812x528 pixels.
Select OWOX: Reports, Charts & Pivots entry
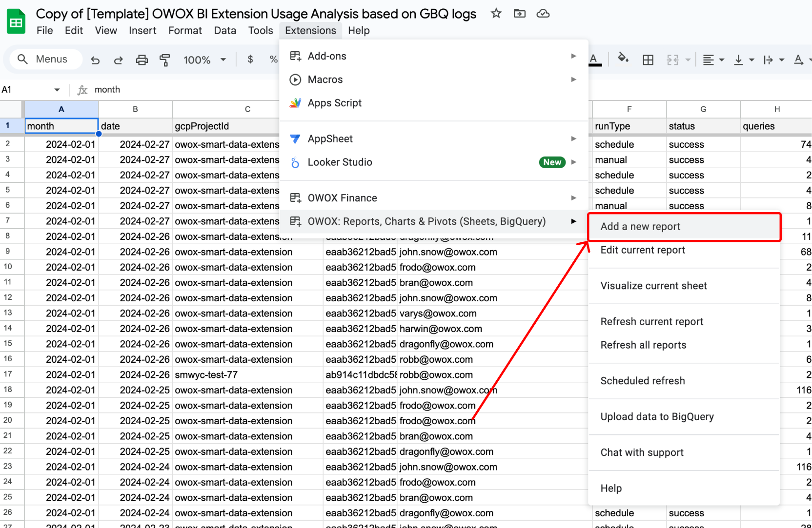(434, 221)
